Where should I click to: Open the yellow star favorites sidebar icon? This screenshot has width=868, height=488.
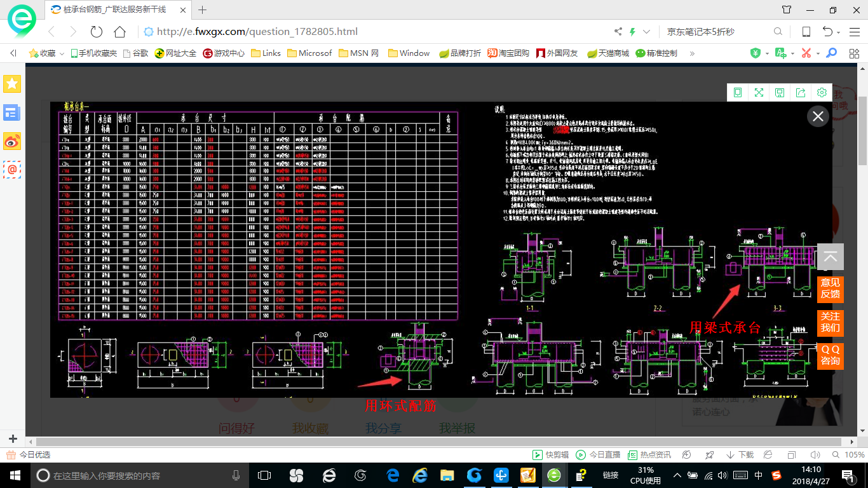[x=13, y=83]
